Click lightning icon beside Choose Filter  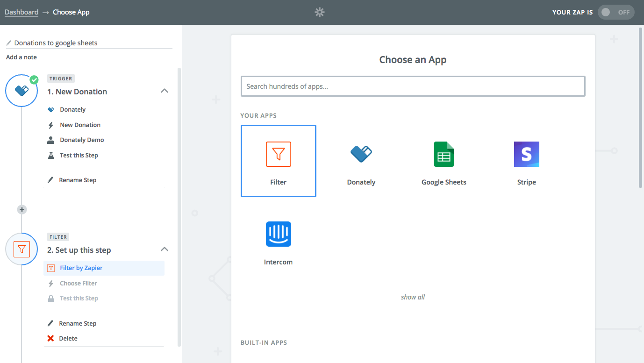pos(51,283)
